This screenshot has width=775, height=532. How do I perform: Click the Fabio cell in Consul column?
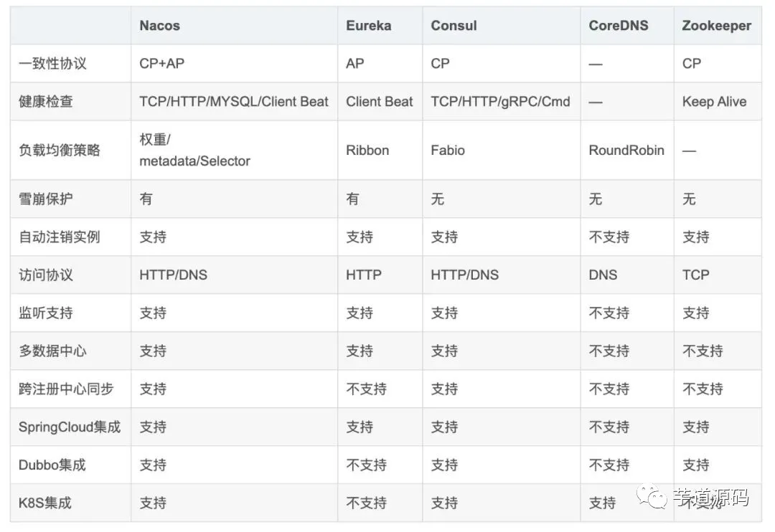pyautogui.click(x=448, y=151)
